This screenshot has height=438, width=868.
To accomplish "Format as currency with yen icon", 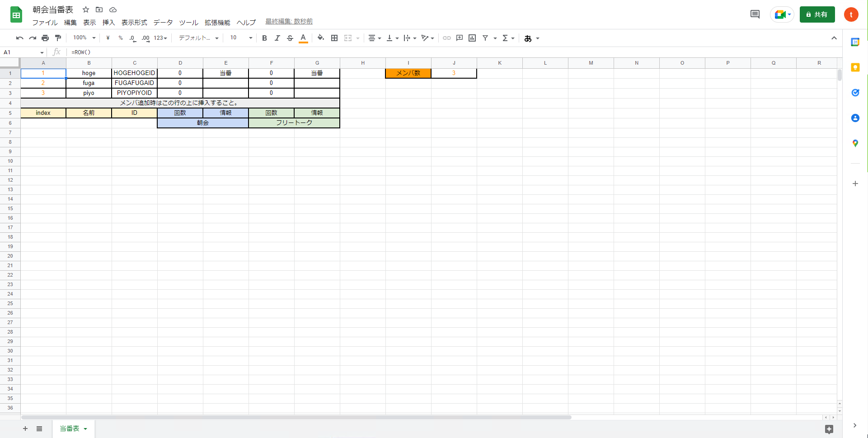I will 108,38.
